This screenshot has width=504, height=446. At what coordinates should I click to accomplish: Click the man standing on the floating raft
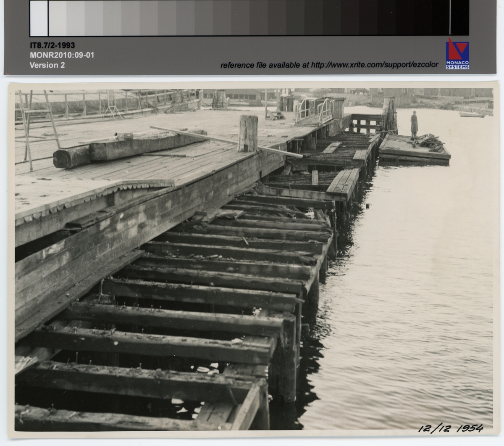[x=414, y=124]
